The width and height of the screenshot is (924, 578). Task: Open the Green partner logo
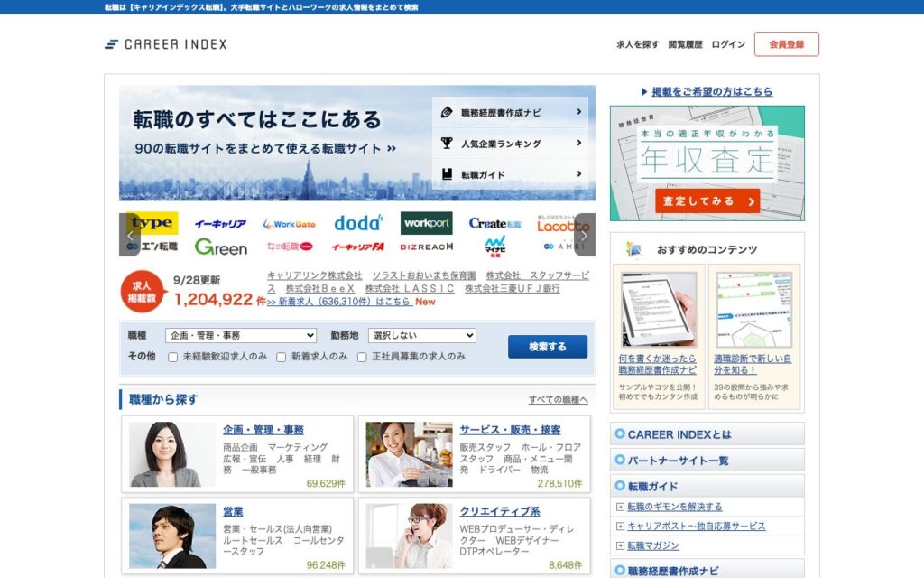pyautogui.click(x=221, y=247)
